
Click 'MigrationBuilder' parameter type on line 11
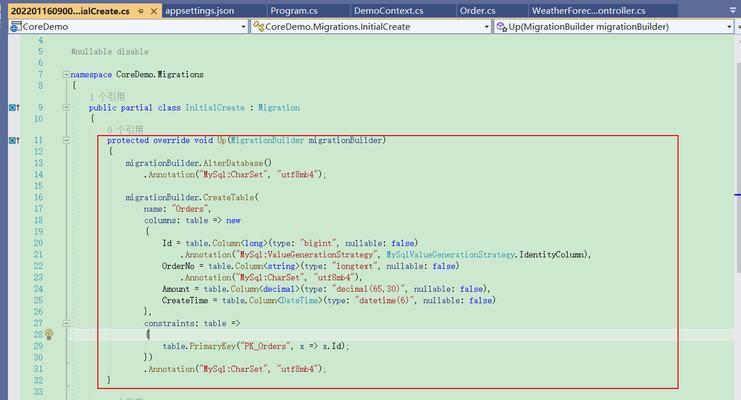[267, 140]
